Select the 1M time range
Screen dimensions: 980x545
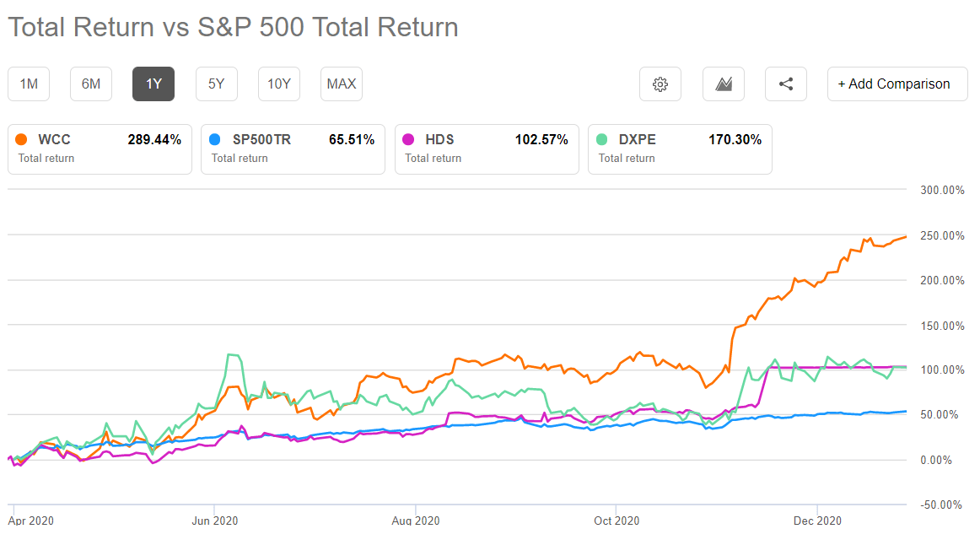pos(29,84)
